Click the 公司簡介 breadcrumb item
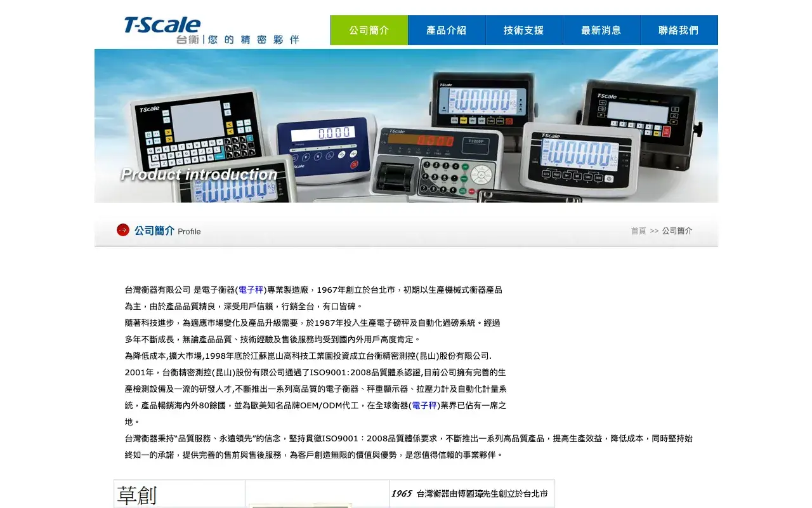The width and height of the screenshot is (812, 508). 678,231
